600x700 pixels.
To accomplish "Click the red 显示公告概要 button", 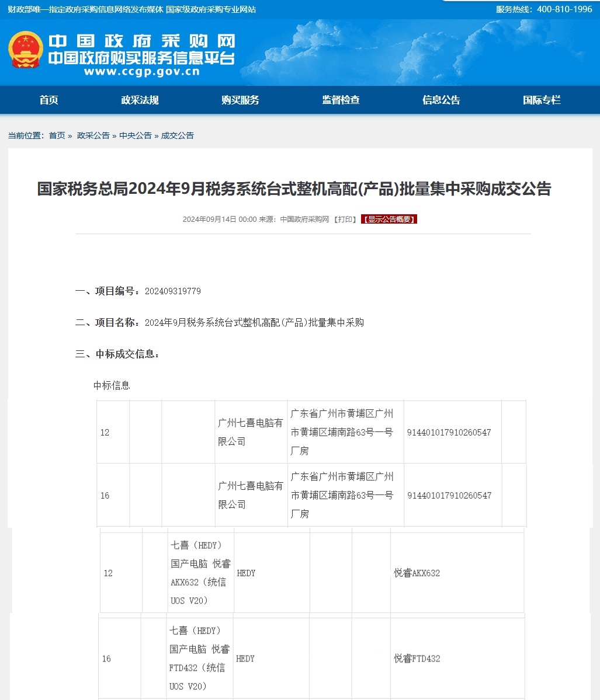I will (x=389, y=219).
